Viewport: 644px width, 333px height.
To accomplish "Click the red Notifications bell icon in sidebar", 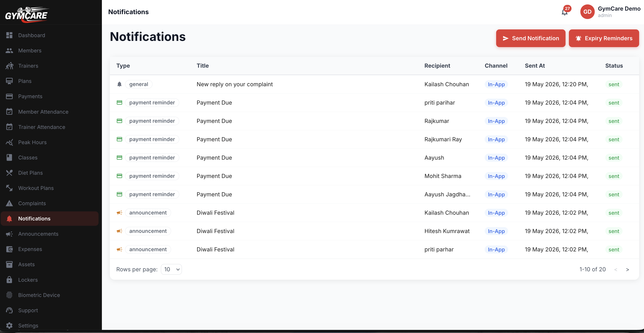I will 9,219.
